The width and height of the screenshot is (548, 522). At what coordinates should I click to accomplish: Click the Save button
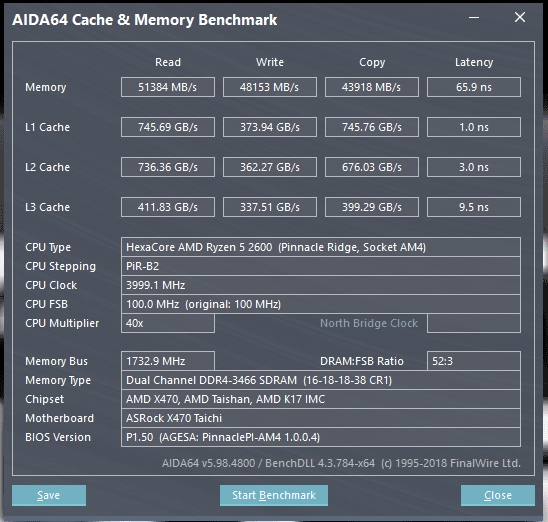pos(49,495)
